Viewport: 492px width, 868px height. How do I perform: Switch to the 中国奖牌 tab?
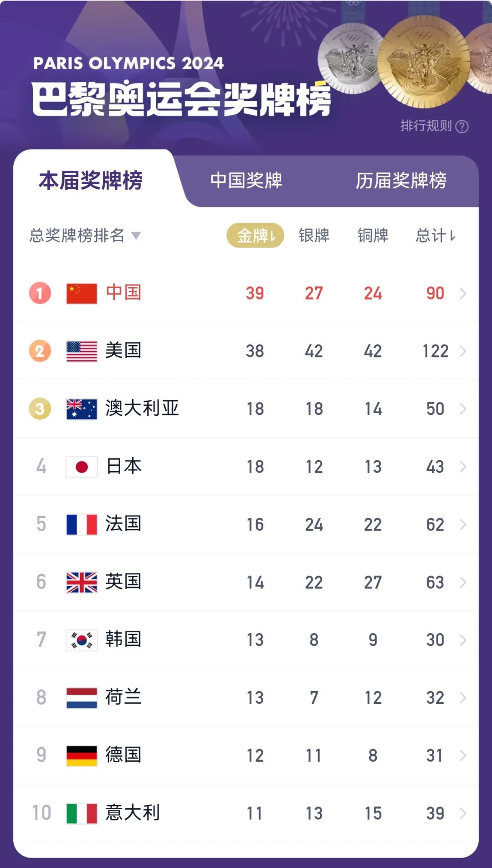(x=246, y=181)
